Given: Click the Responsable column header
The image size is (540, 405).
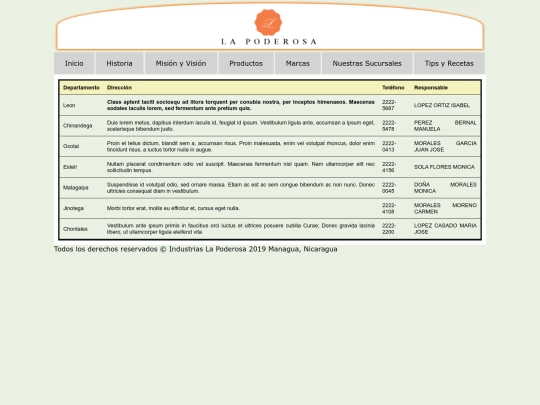Looking at the screenshot, I should (431, 88).
